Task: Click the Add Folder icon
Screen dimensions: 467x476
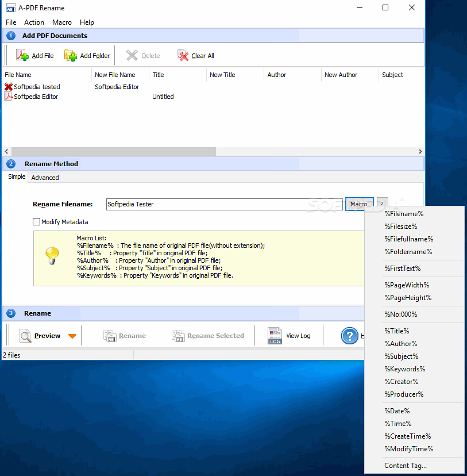Action: [x=70, y=55]
